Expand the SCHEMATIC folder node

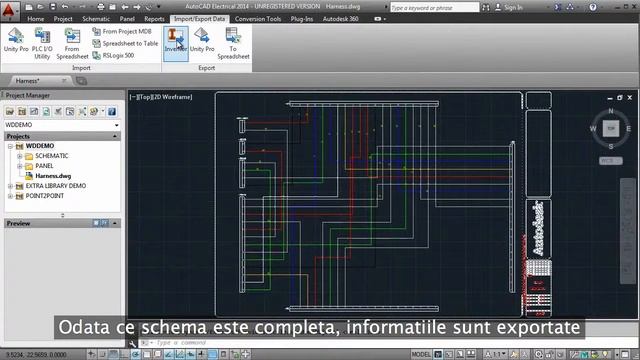[20, 156]
